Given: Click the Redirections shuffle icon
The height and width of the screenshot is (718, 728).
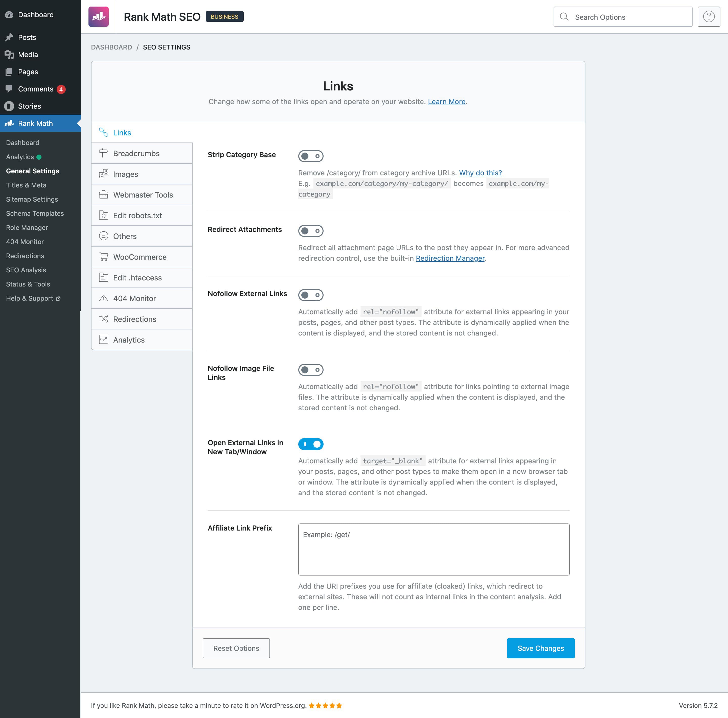Looking at the screenshot, I should pyautogui.click(x=103, y=319).
